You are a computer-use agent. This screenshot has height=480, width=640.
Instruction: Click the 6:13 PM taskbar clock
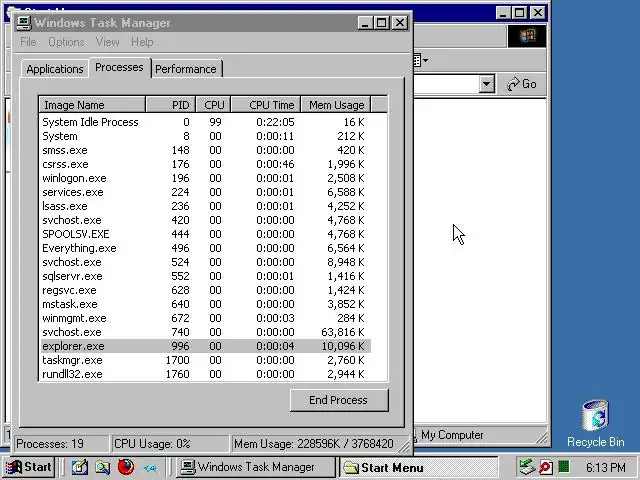coord(606,467)
